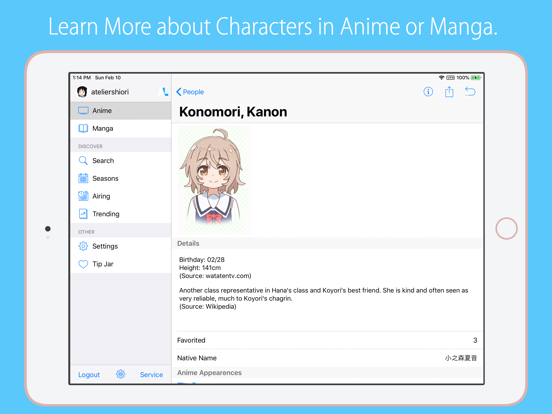The image size is (552, 414).
Task: Click the Service button
Action: pos(151,375)
